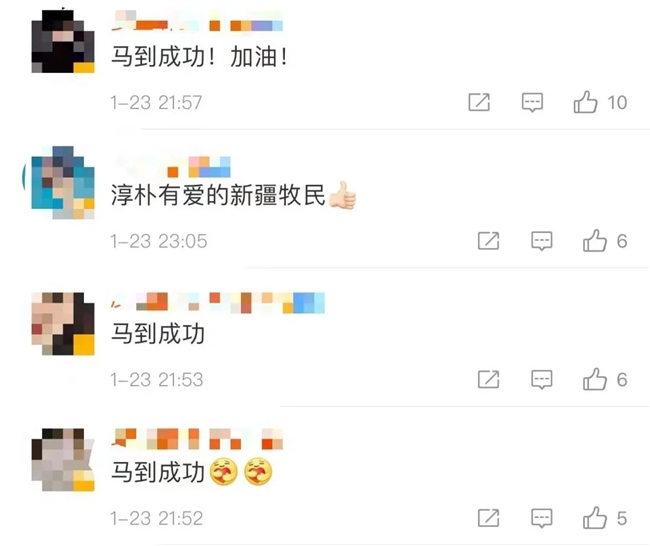Like the 1-23 21:57 comment
Viewport: 650px width, 546px height.
[x=585, y=102]
